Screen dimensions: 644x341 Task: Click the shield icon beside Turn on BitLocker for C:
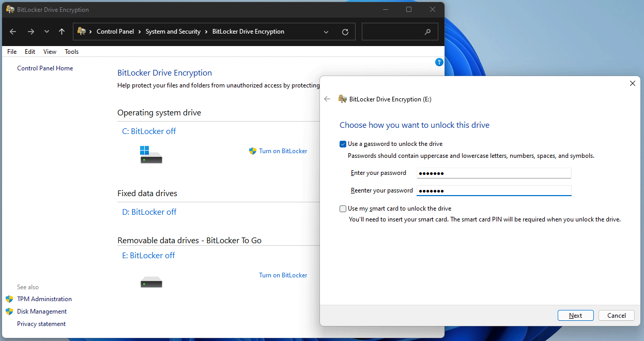click(x=253, y=151)
